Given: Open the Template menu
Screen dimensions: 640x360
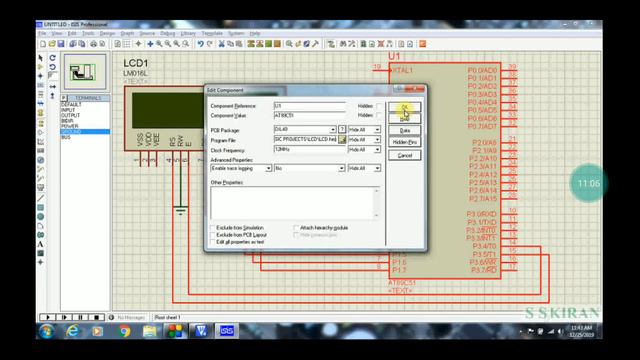Looking at the screenshot, I should [x=212, y=33].
